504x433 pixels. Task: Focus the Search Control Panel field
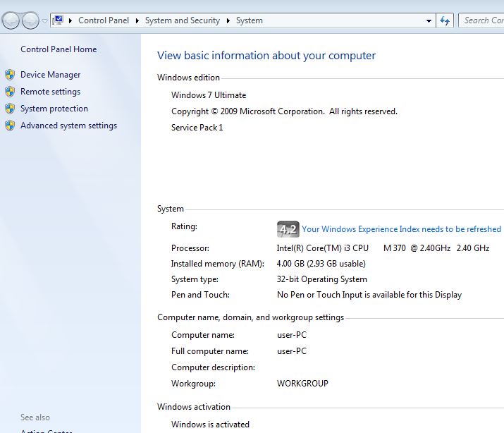click(x=481, y=20)
